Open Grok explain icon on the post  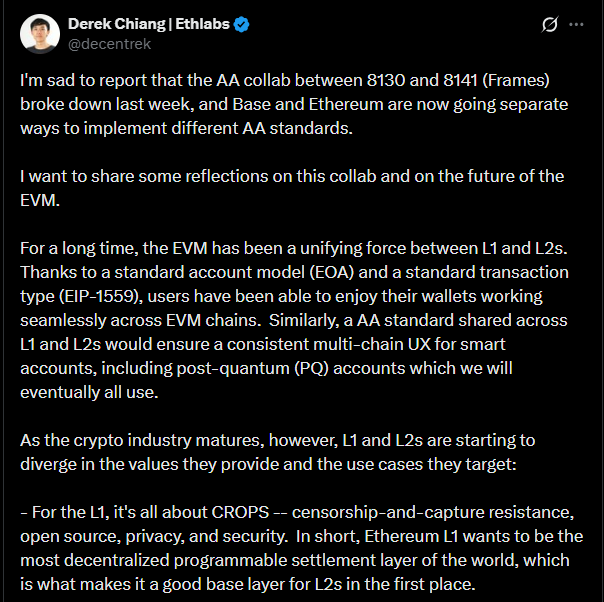tap(549, 24)
